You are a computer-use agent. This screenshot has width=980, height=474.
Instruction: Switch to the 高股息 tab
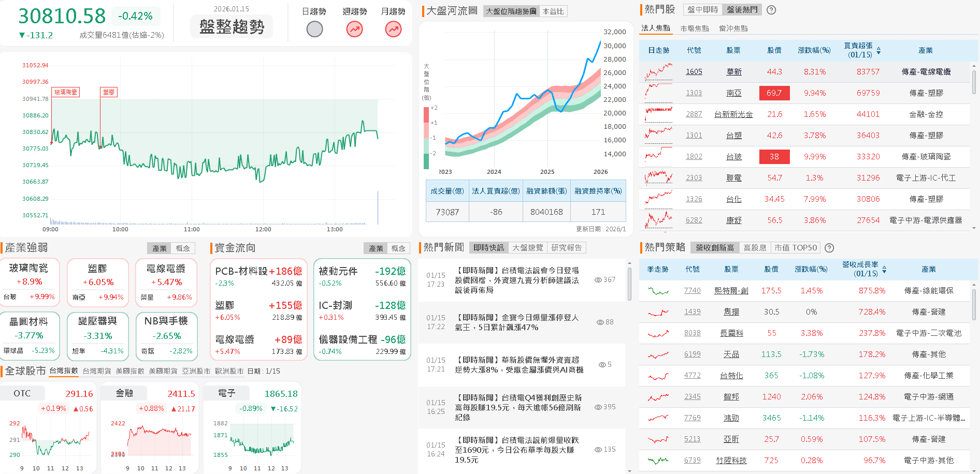(x=755, y=247)
